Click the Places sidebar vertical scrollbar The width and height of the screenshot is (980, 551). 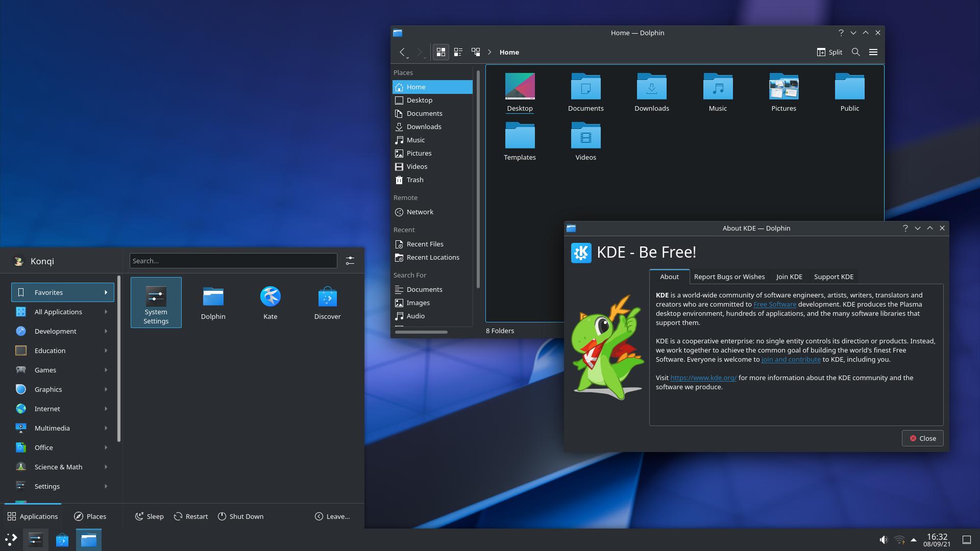click(478, 179)
